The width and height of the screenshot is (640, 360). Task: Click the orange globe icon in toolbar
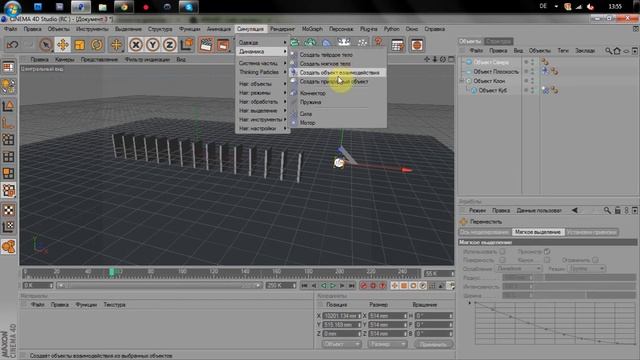coord(417,44)
